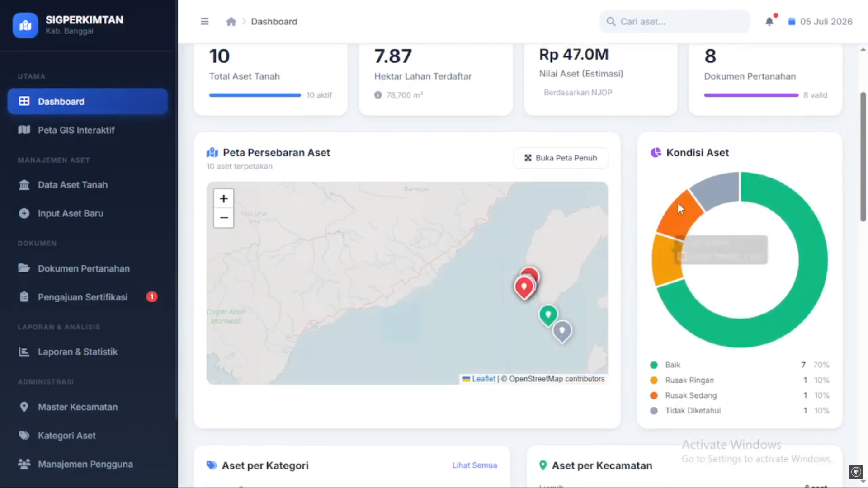Toggle the Rusak Ringan legend entry
The height and width of the screenshot is (488, 868).
[x=740, y=380]
